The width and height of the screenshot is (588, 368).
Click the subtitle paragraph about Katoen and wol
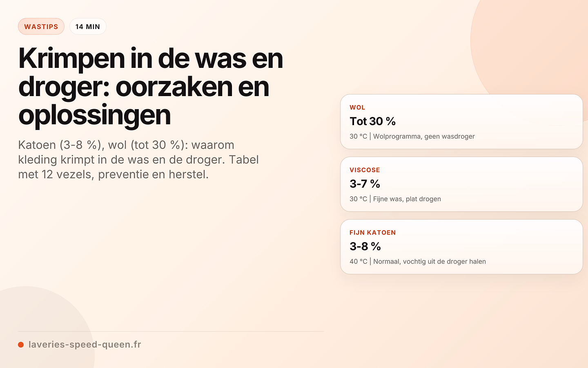(x=138, y=159)
